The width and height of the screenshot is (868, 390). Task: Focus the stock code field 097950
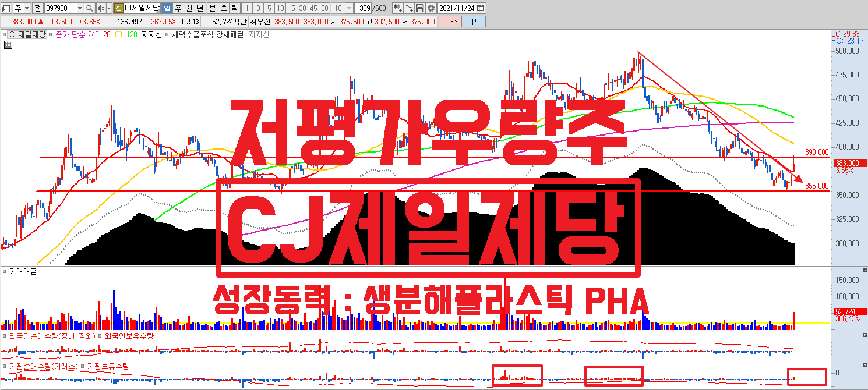[x=59, y=8]
